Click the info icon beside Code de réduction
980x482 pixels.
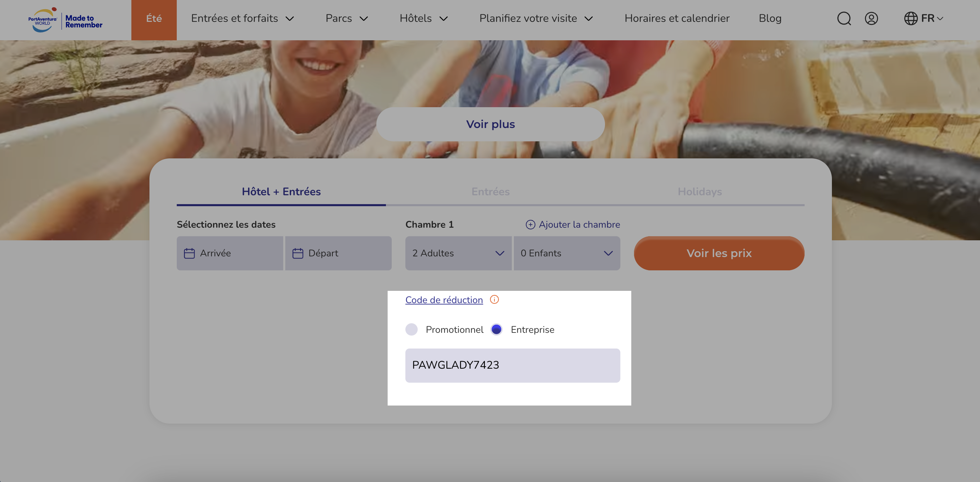(494, 300)
